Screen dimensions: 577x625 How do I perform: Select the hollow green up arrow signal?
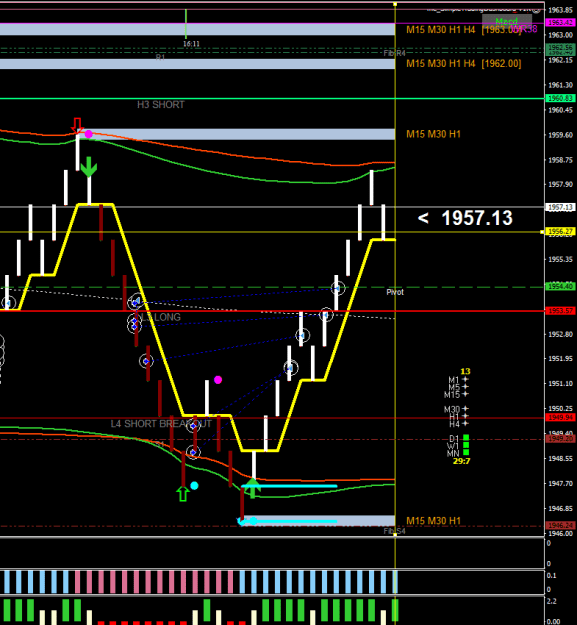183,493
